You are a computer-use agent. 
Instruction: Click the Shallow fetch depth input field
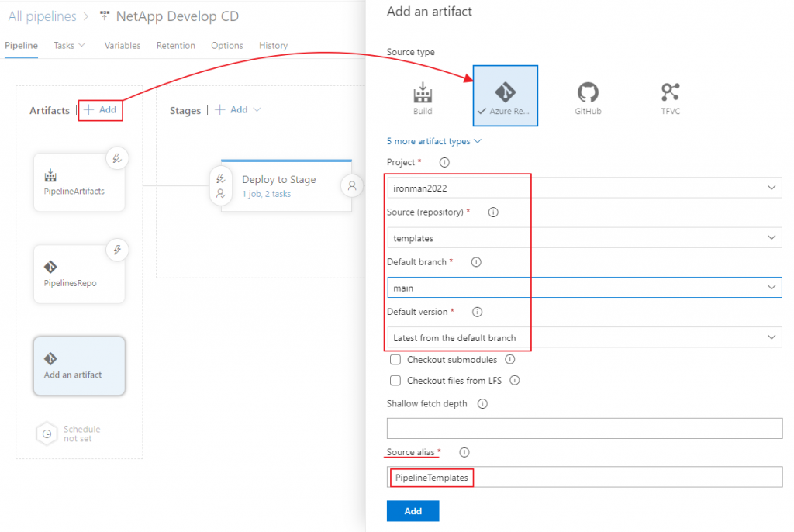point(585,428)
